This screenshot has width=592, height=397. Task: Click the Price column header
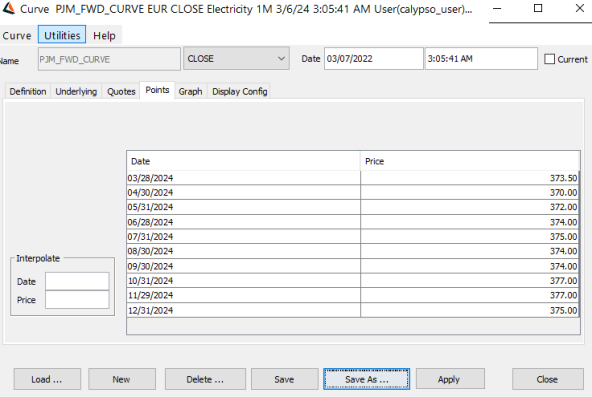tap(470, 161)
